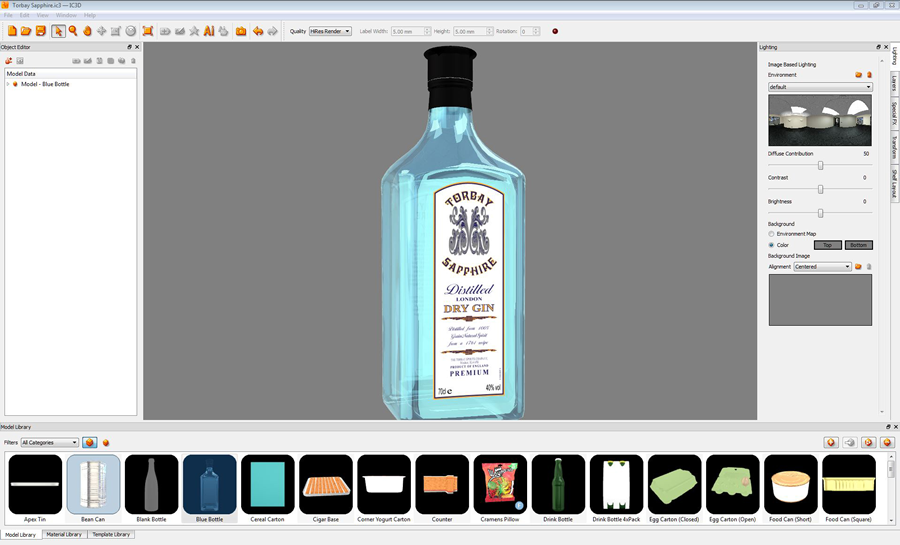
Task: Open environment folder icon in Lighting
Action: (x=859, y=75)
